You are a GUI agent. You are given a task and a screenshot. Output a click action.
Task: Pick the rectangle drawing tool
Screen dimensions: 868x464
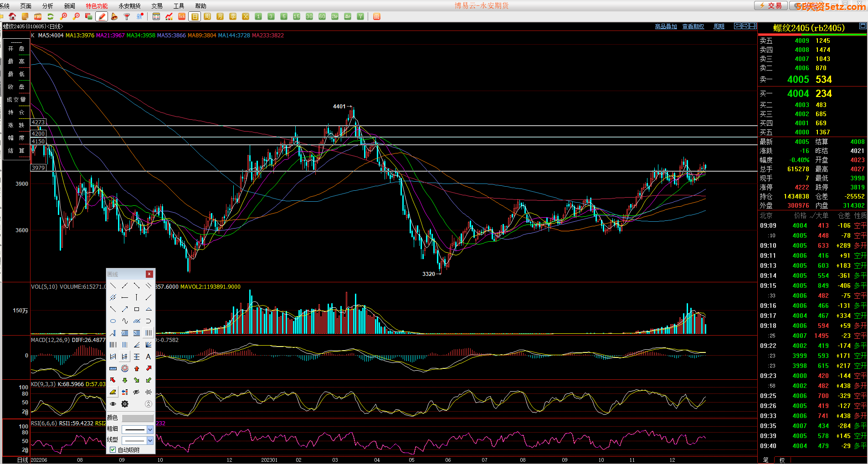pos(136,309)
